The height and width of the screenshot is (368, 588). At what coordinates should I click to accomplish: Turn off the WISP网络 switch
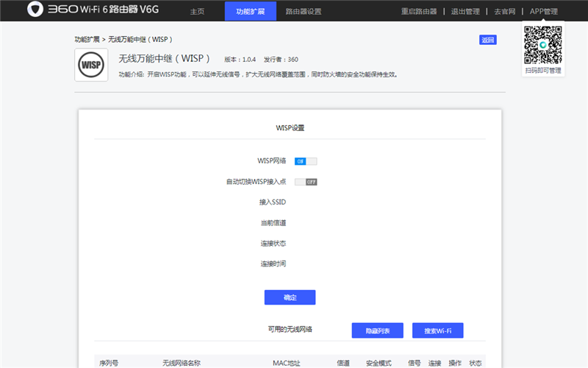[x=306, y=161]
